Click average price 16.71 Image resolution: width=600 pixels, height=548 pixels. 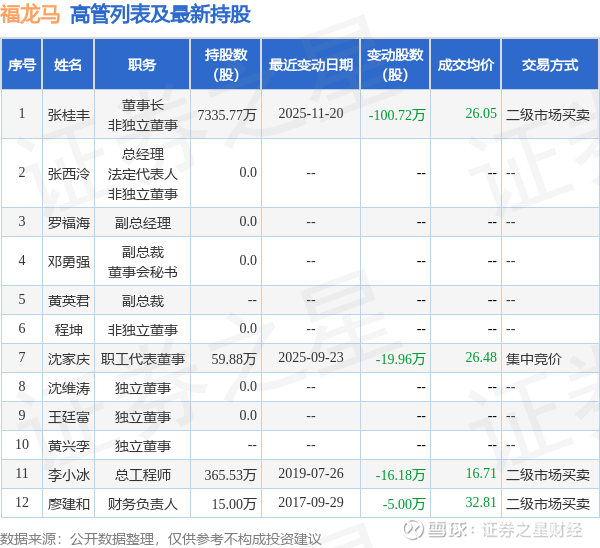(481, 473)
